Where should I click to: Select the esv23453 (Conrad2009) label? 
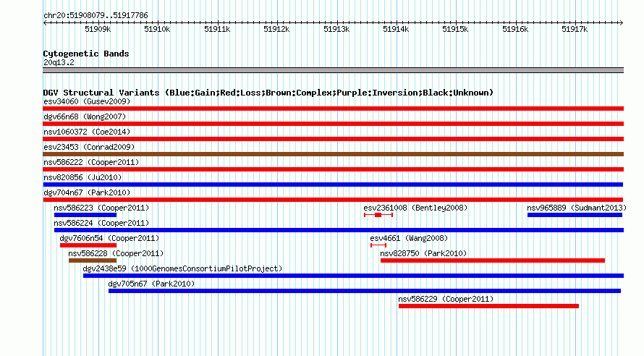pos(89,147)
